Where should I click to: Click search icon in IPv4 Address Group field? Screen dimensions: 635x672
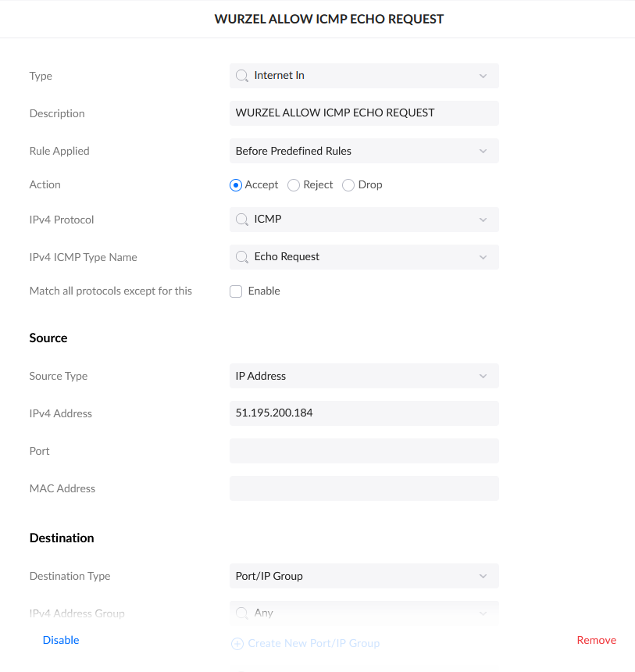242,613
